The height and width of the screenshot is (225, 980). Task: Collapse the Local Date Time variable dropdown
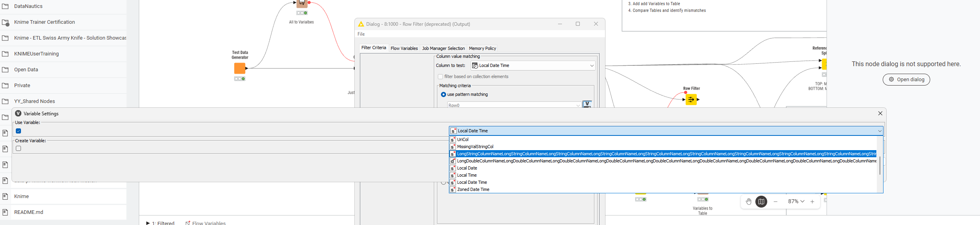[880, 131]
